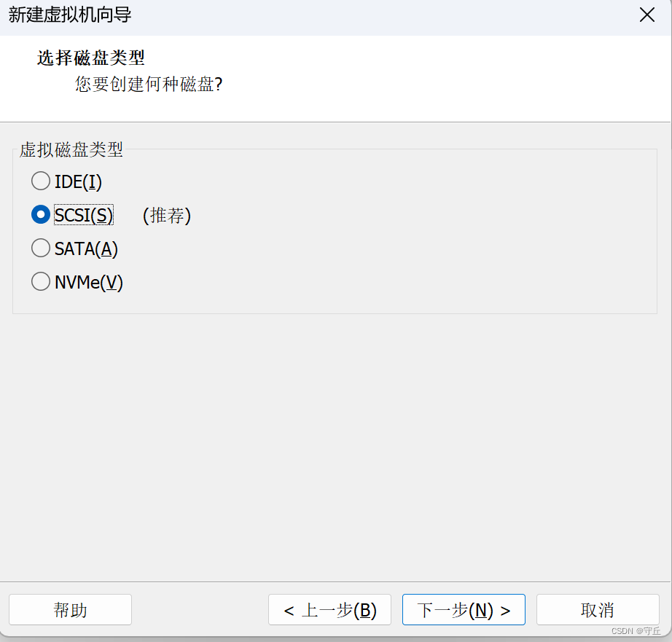
Task: Select the IDE disk type radio button
Action: click(x=41, y=181)
